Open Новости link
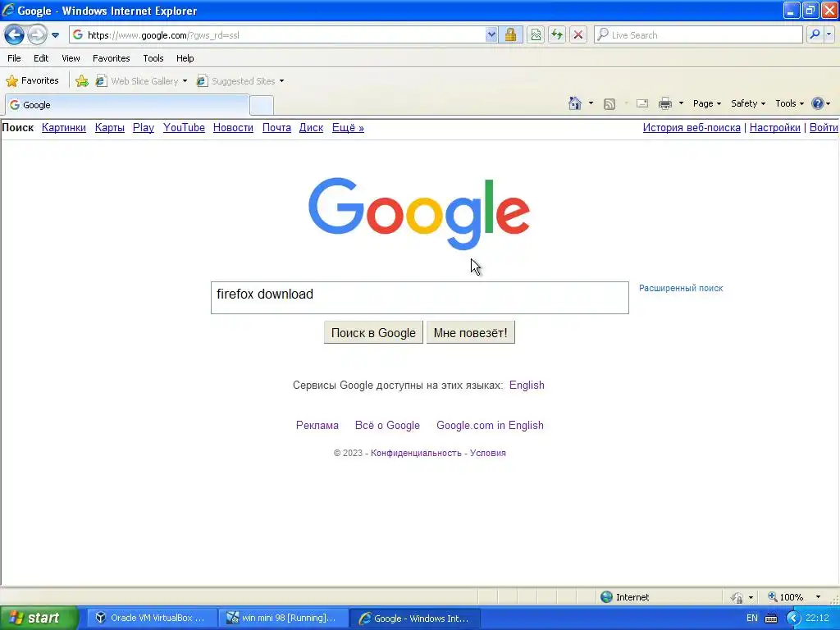This screenshot has width=840, height=630. 233,127
